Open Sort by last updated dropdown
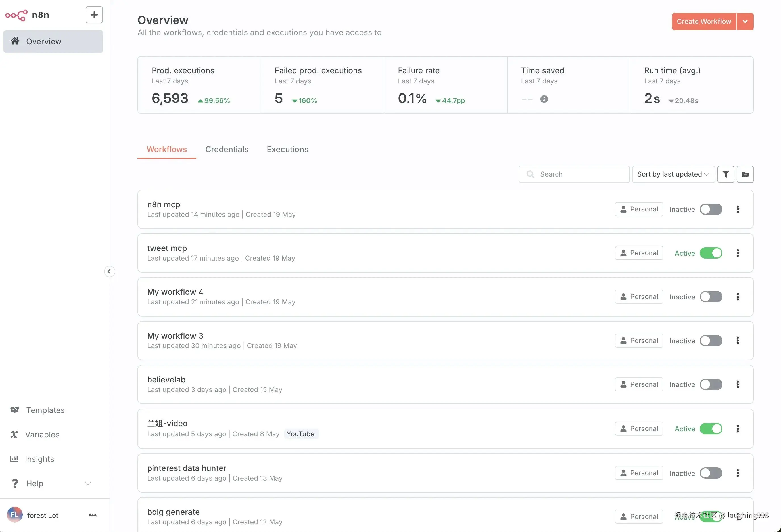Image resolution: width=781 pixels, height=532 pixels. (673, 174)
